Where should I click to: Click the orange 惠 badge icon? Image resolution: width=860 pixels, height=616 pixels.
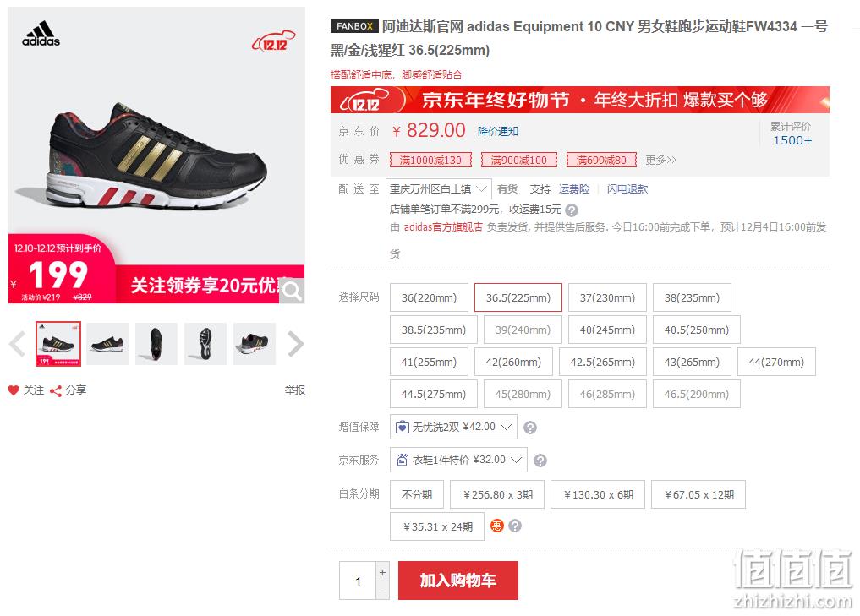click(497, 526)
